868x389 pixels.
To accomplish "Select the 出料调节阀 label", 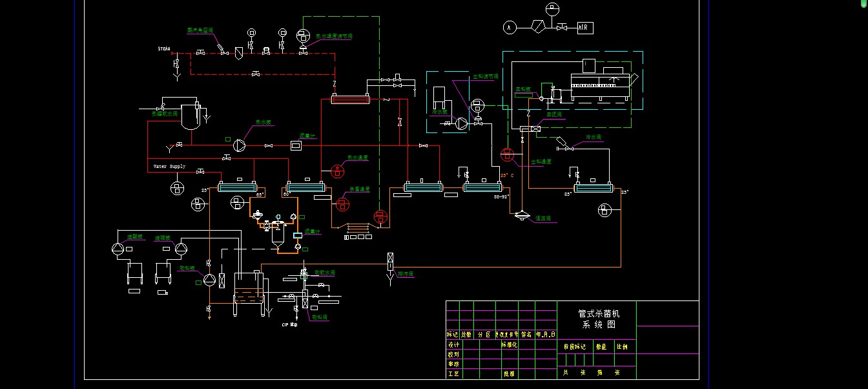I will tap(486, 76).
